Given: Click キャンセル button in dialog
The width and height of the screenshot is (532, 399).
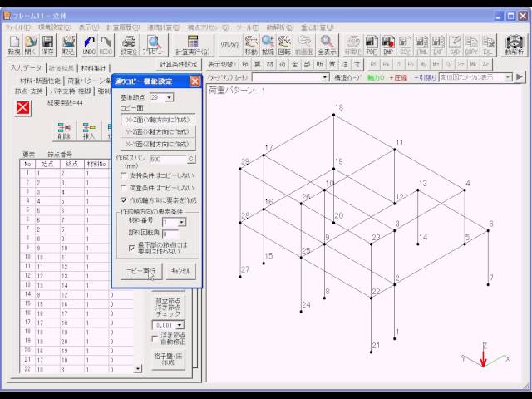Looking at the screenshot, I should tap(180, 271).
